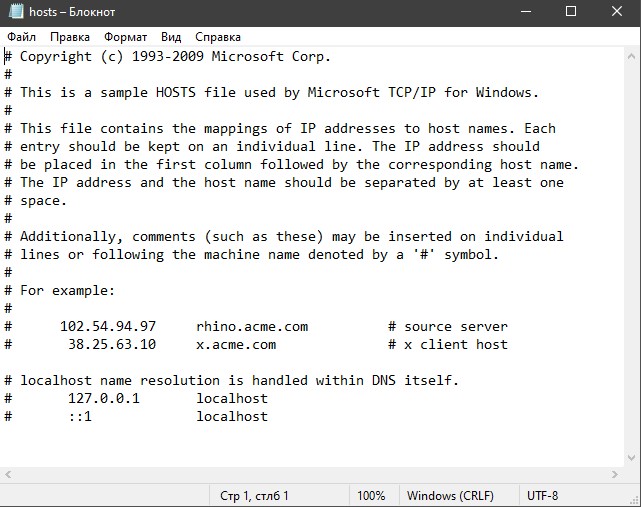Click the Стр 1, стлб 1 position indicator
This screenshot has width=641, height=507.
[x=254, y=496]
